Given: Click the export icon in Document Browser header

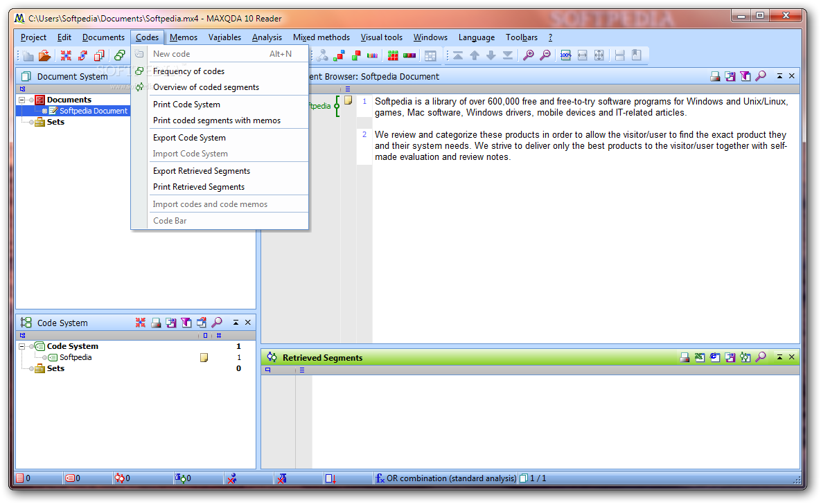Looking at the screenshot, I should (x=730, y=76).
